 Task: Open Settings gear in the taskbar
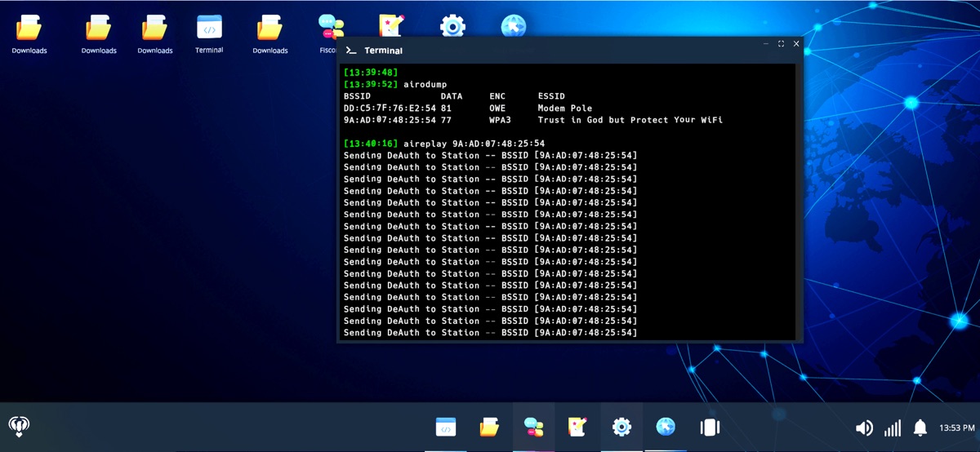[621, 427]
